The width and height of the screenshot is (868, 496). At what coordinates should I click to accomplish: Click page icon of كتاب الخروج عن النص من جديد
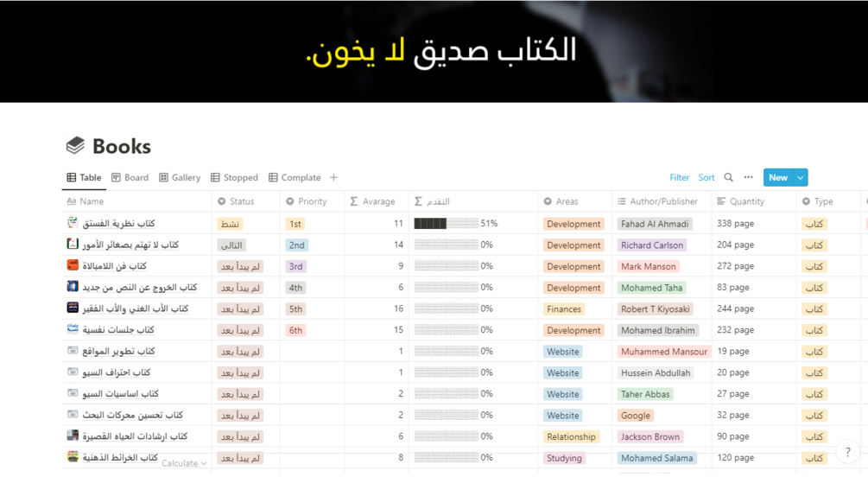point(73,286)
